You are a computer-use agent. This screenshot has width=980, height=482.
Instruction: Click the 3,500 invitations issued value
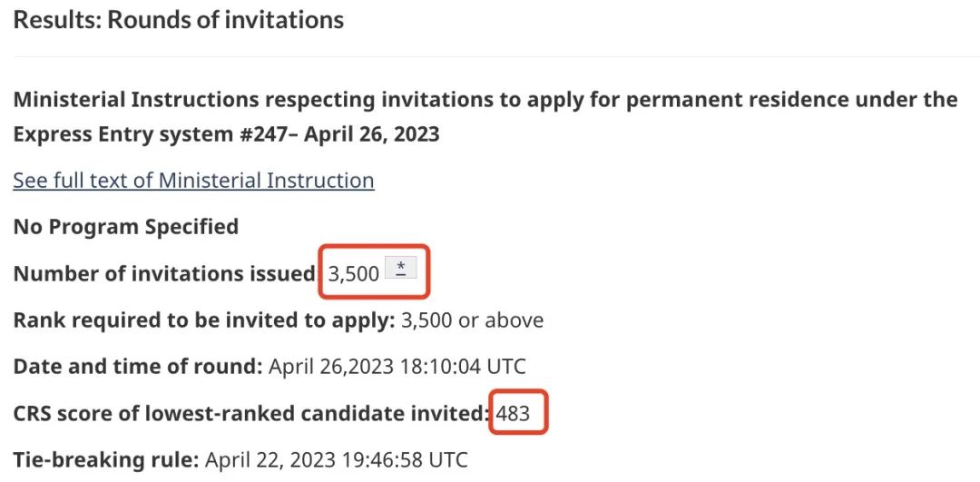pyautogui.click(x=354, y=273)
